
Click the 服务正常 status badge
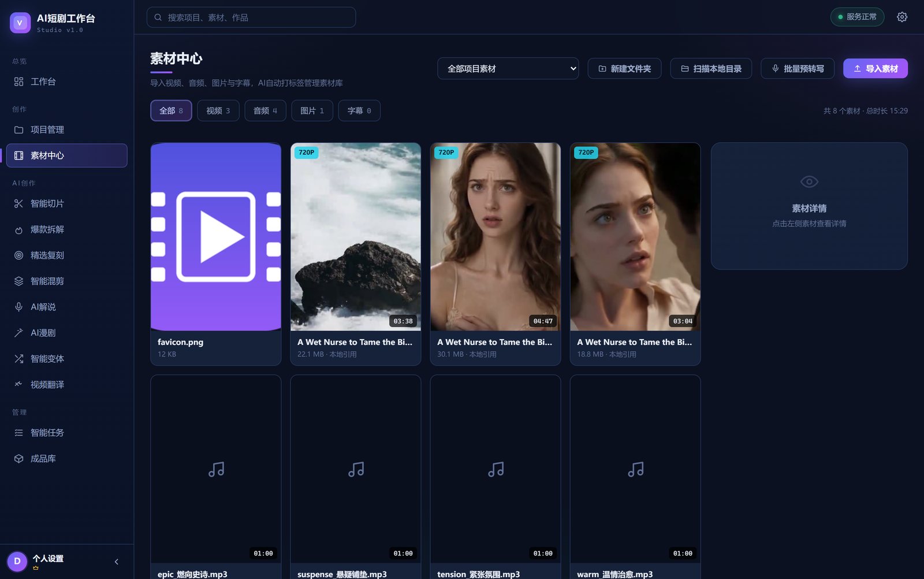tap(857, 17)
